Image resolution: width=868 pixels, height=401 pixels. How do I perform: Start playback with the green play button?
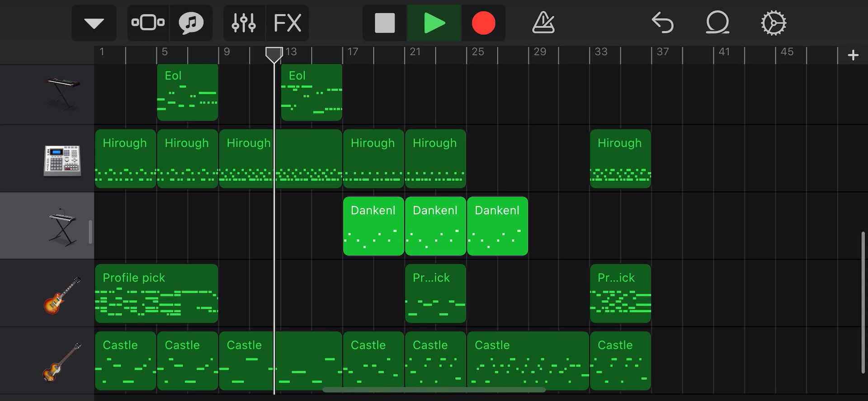tap(434, 23)
